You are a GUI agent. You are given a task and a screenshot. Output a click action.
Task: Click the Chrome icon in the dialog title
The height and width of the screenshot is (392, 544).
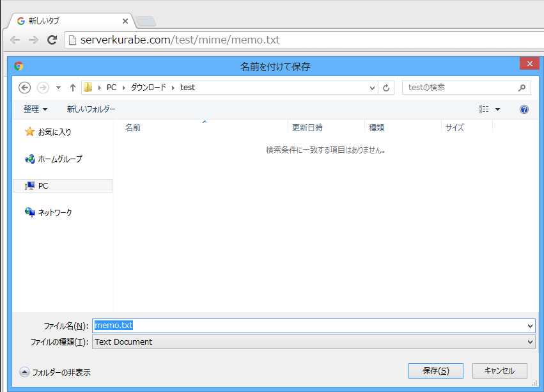pos(19,66)
